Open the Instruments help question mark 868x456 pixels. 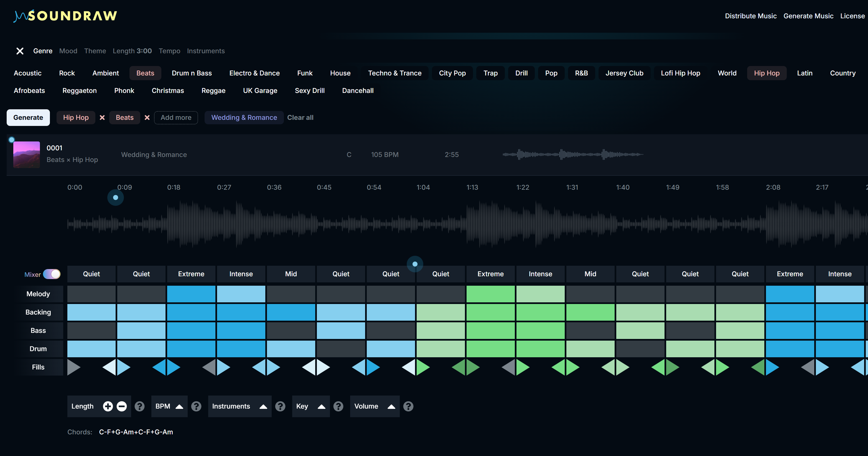tap(280, 406)
